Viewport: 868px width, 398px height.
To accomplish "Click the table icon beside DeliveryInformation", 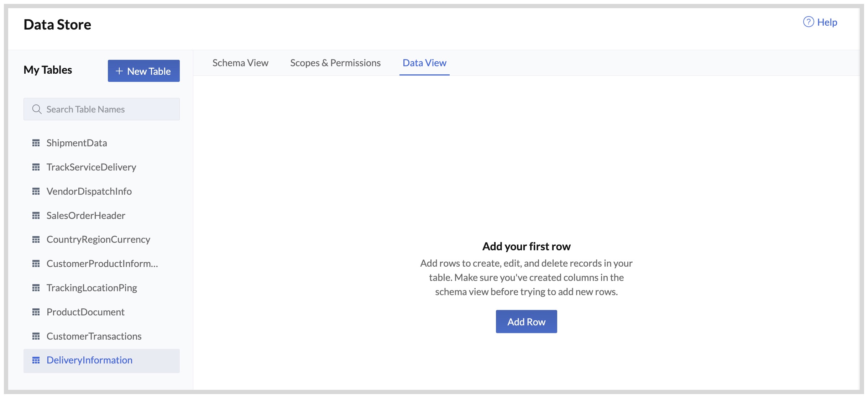I will pos(36,360).
